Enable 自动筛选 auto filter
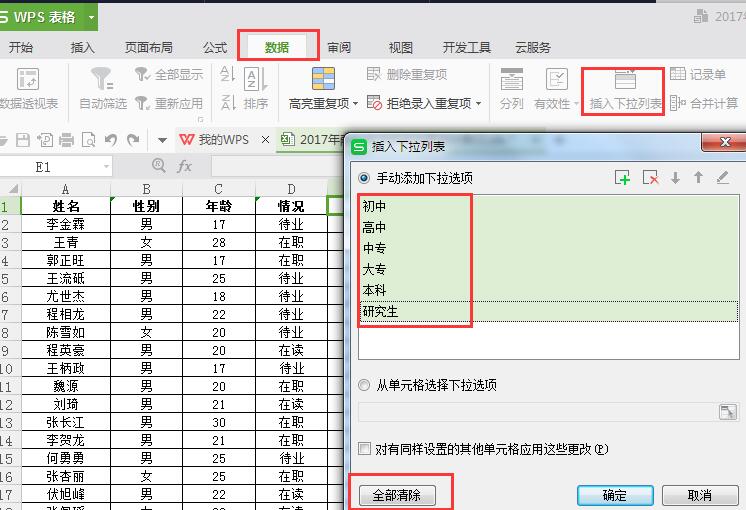746x510 pixels. coord(103,88)
